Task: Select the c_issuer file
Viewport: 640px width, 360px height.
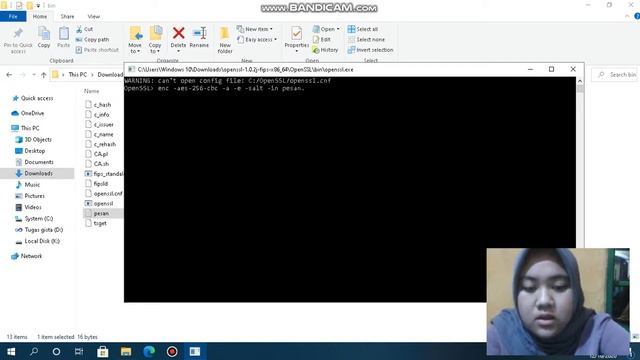Action: click(100, 124)
